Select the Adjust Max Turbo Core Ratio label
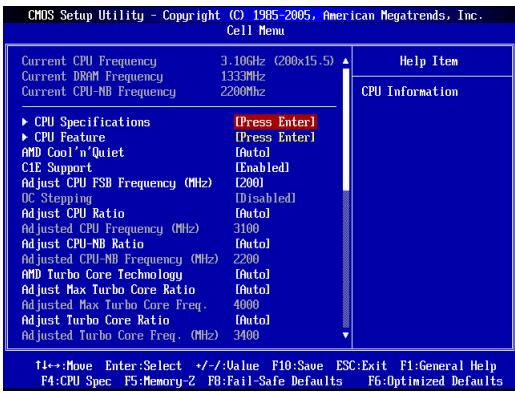The image size is (515, 393). (x=108, y=290)
